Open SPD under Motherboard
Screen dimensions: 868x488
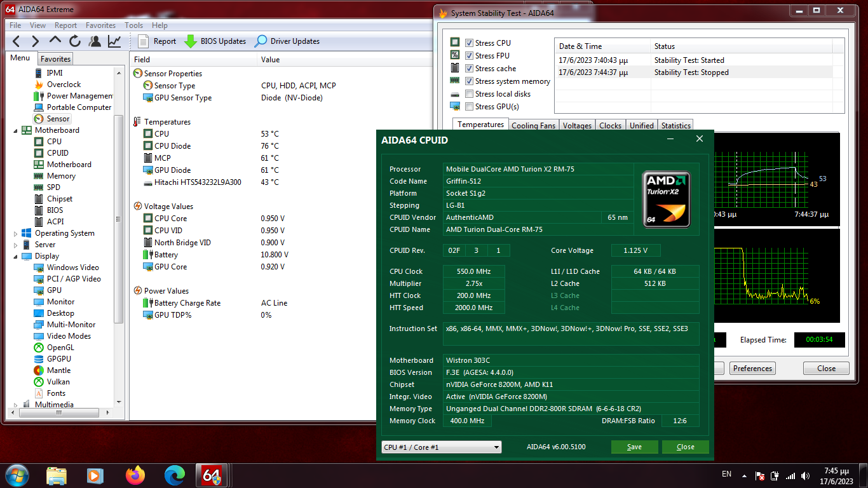pos(47,187)
